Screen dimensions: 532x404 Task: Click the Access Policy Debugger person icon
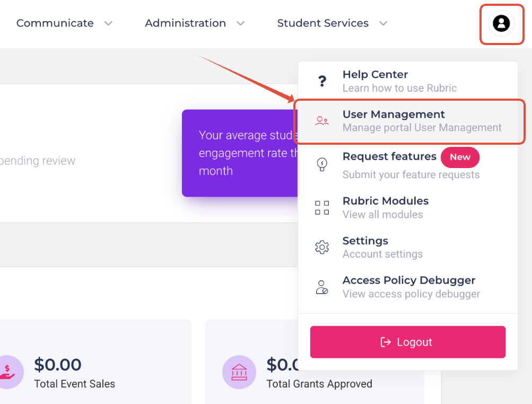tap(322, 287)
